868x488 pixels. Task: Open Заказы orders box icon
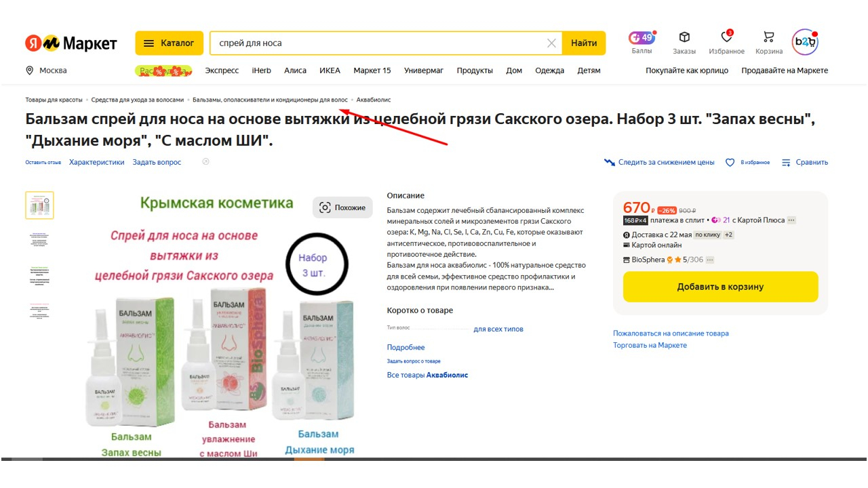[684, 37]
